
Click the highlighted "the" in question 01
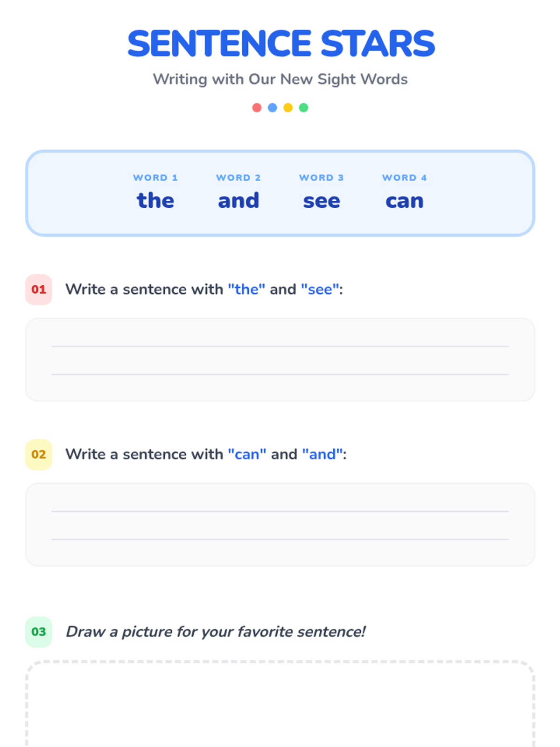pos(246,289)
